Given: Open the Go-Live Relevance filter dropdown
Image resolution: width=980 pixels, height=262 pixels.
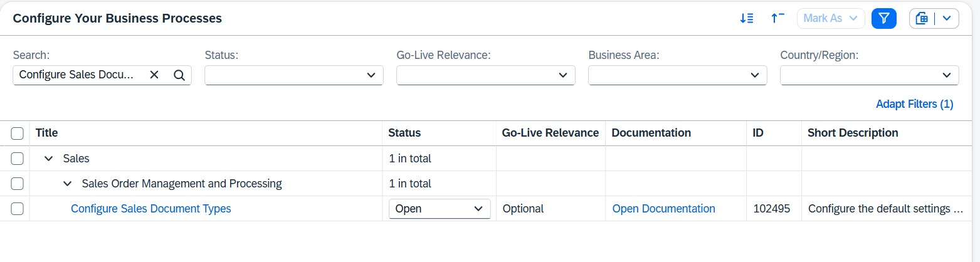Looking at the screenshot, I should click(x=562, y=75).
